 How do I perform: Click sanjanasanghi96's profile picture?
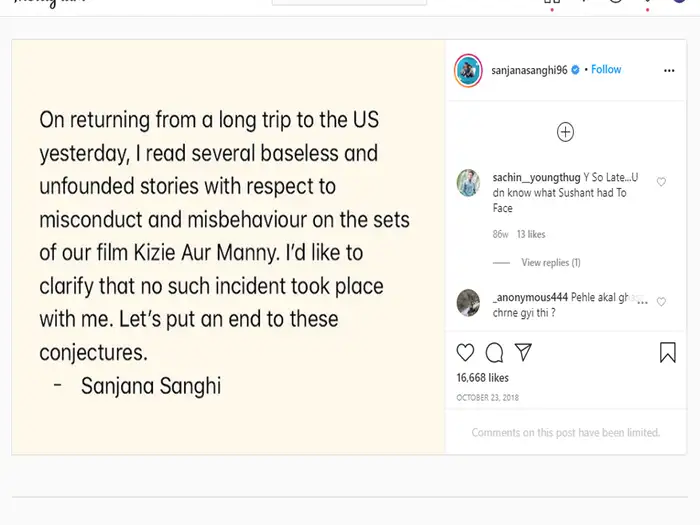pos(469,70)
